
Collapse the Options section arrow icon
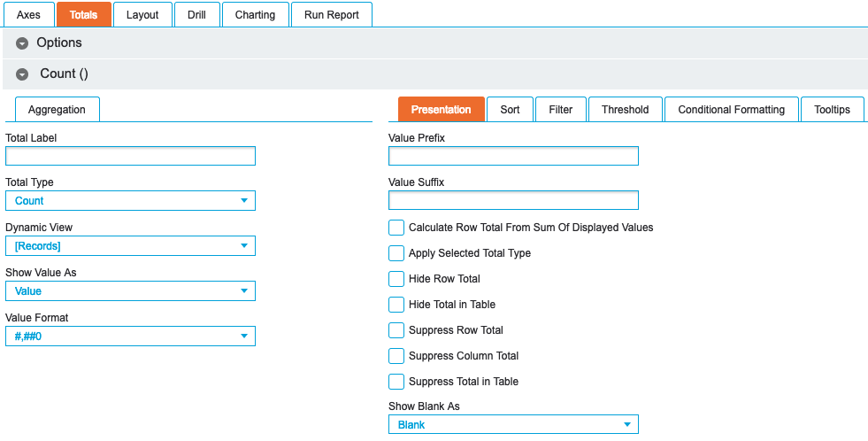[22, 43]
